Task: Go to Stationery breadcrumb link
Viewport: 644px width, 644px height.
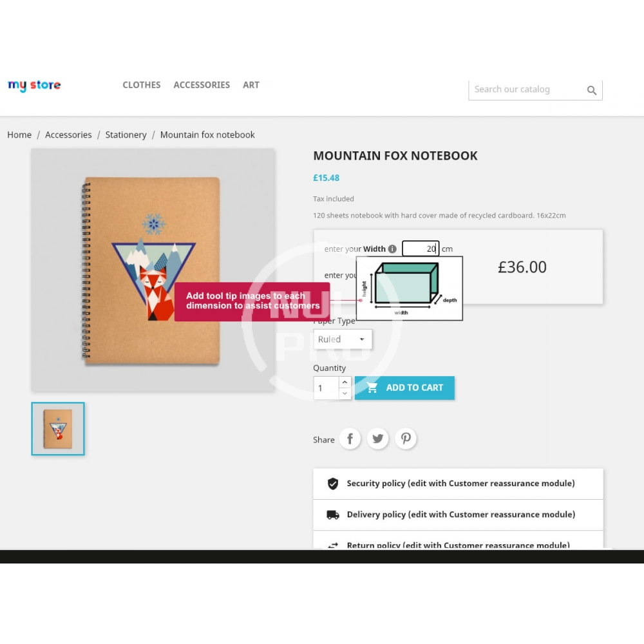Action: click(x=126, y=135)
